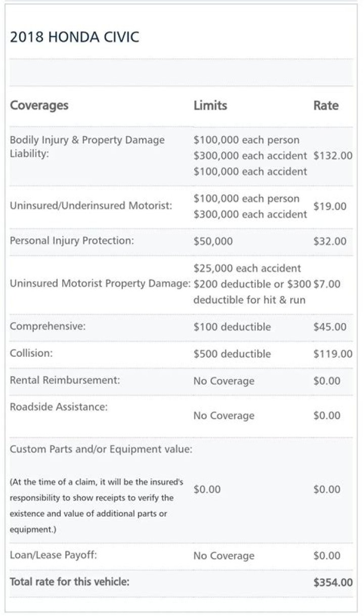Select the Custom Parts and/or Equipment value label
The width and height of the screenshot is (364, 616).
[x=101, y=449]
